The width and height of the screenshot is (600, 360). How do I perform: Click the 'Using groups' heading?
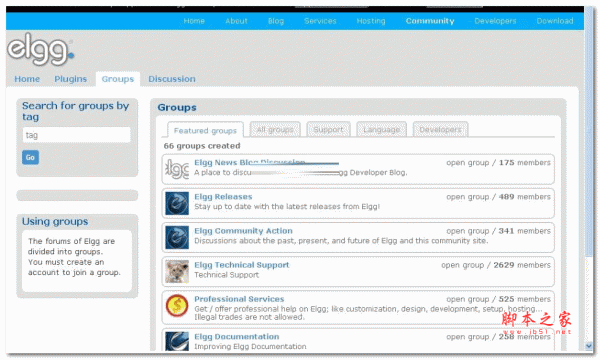(55, 222)
